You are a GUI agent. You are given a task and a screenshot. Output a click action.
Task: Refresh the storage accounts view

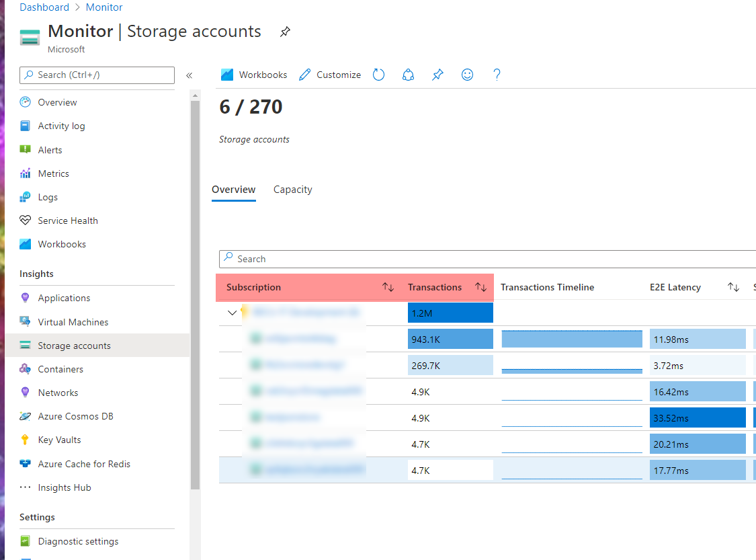[x=378, y=75]
